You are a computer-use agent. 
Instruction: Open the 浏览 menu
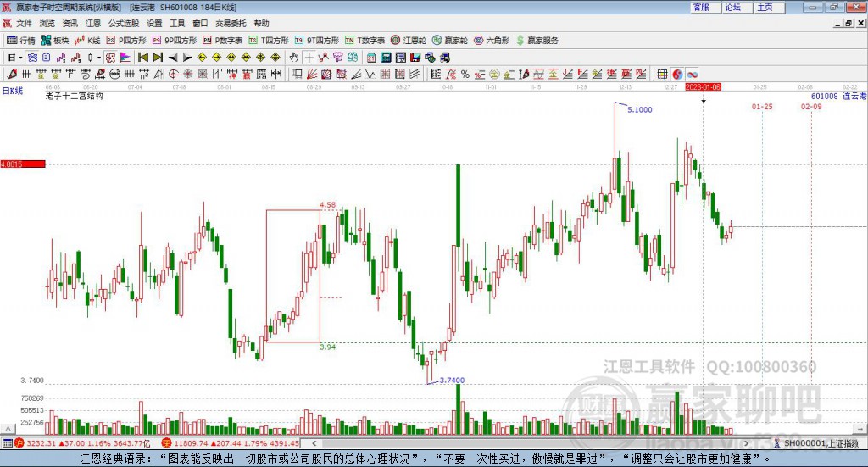(47, 23)
